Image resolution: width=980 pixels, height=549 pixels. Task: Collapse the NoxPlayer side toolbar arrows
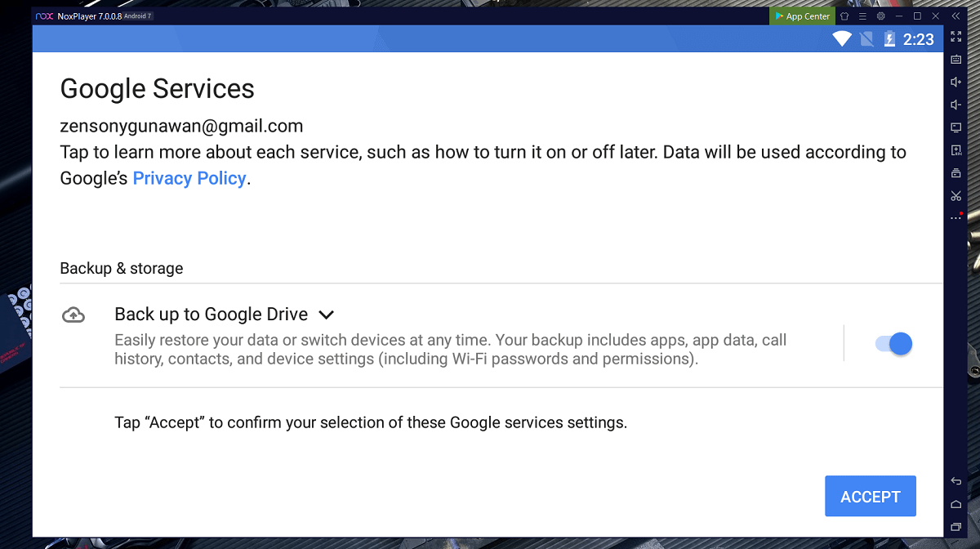(x=955, y=16)
